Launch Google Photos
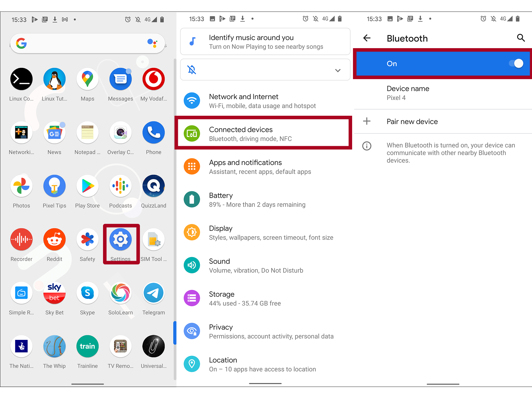This screenshot has width=532, height=399. 21,186
